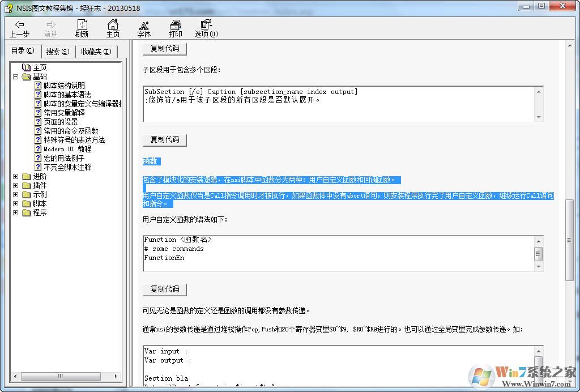
Task: Expand the 进阶 tree folder
Action: (x=16, y=176)
